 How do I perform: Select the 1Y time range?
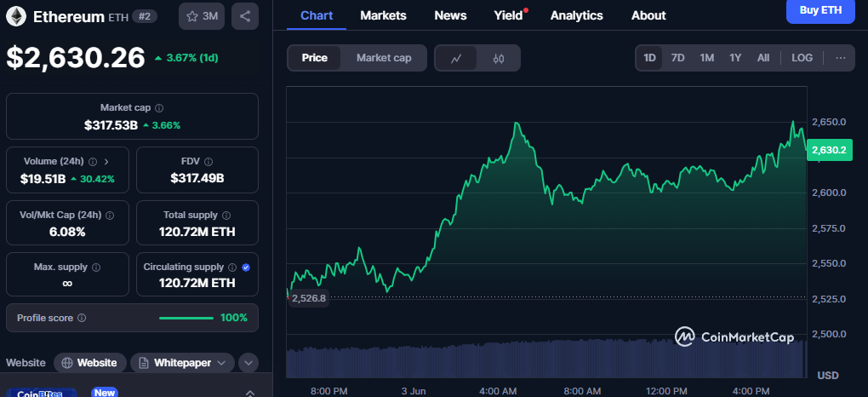pos(735,58)
